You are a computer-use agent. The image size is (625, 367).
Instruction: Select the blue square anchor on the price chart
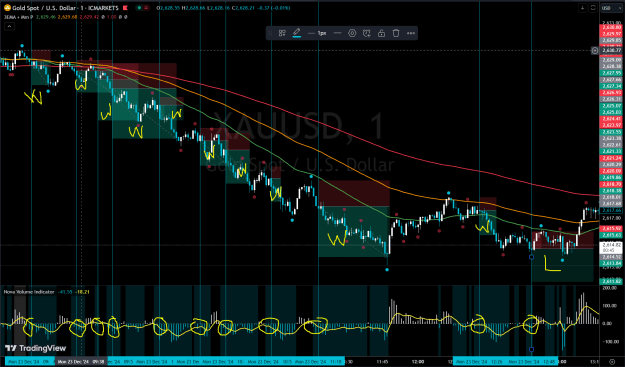[531, 257]
